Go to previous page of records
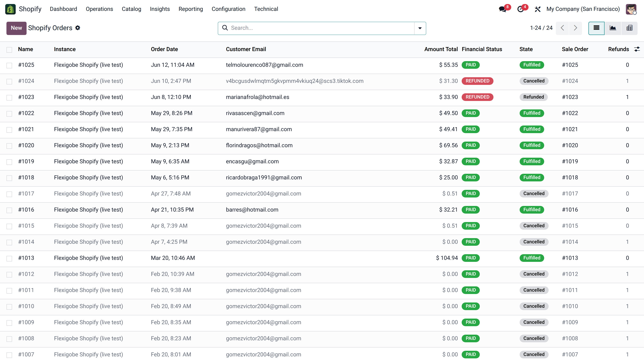This screenshot has height=362, width=644. pyautogui.click(x=562, y=28)
